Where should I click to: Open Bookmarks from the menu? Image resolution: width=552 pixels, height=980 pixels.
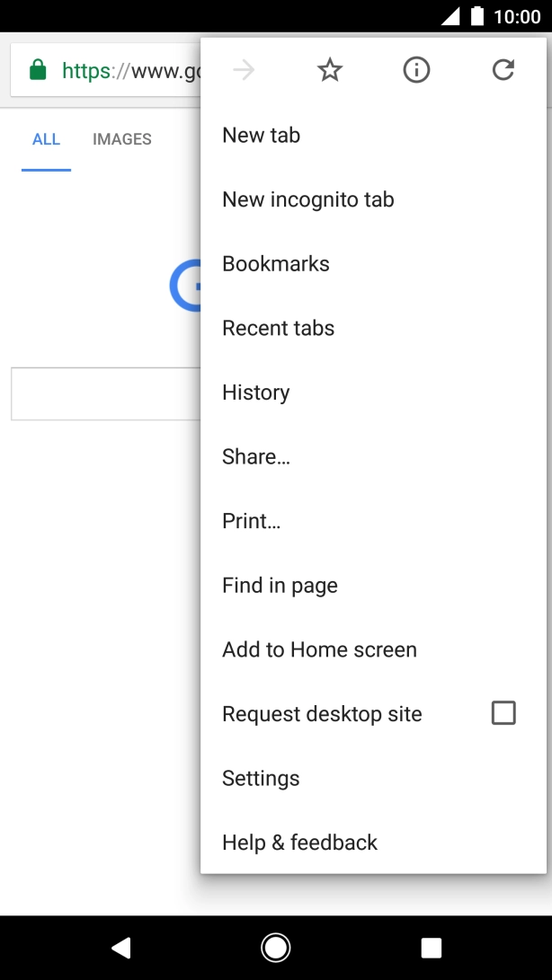point(276,264)
